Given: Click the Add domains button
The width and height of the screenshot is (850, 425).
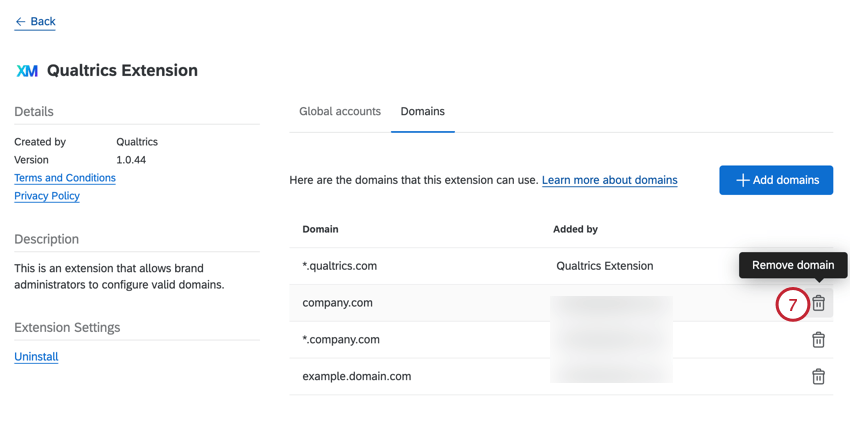Looking at the screenshot, I should click(x=776, y=180).
